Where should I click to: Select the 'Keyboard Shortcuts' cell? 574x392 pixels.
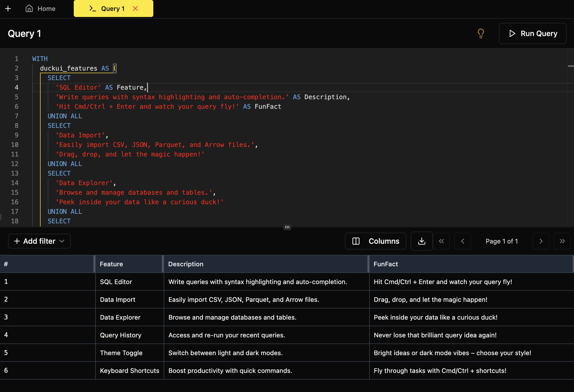[x=130, y=371]
